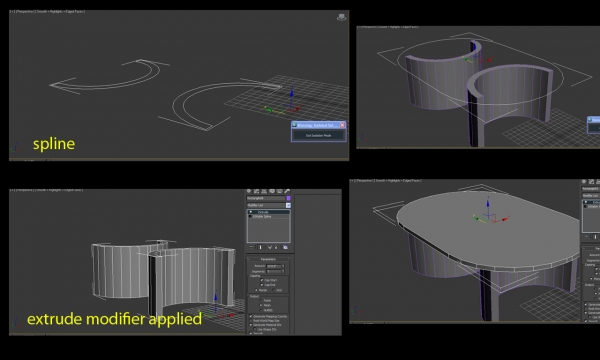Click the Segments input field
The image size is (600, 360).
pos(274,271)
